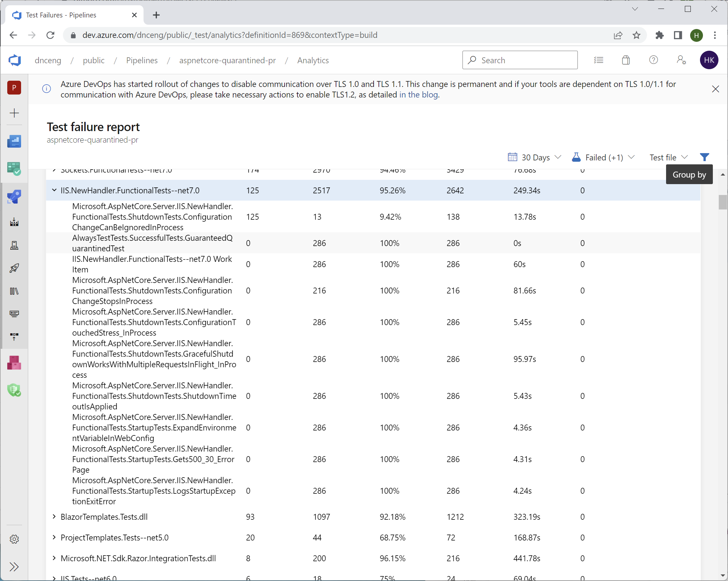Click aspnetcore-quarantined-pr link under report title

(93, 140)
